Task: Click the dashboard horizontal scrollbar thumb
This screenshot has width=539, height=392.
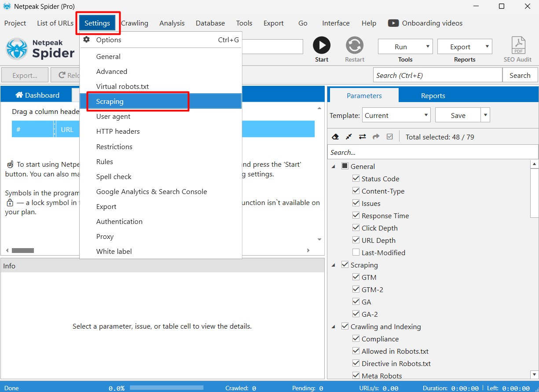Action: pyautogui.click(x=23, y=250)
